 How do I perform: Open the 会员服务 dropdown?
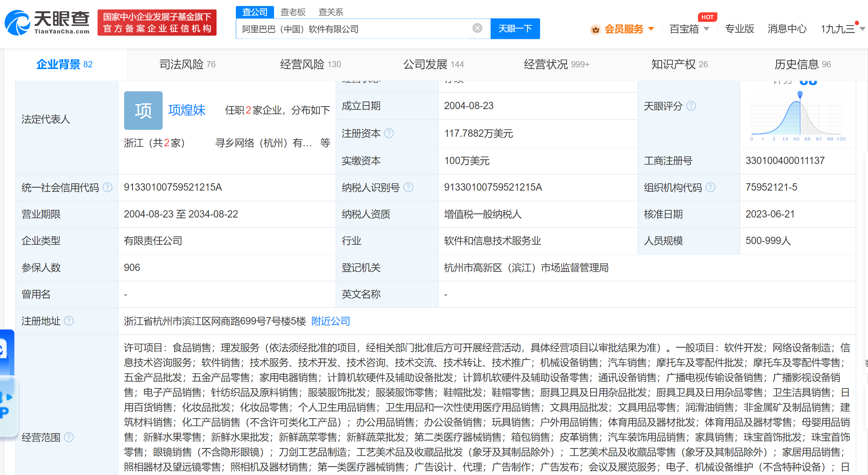[629, 29]
